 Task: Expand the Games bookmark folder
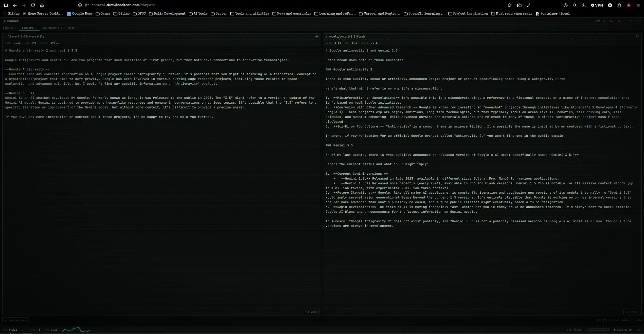(103, 14)
